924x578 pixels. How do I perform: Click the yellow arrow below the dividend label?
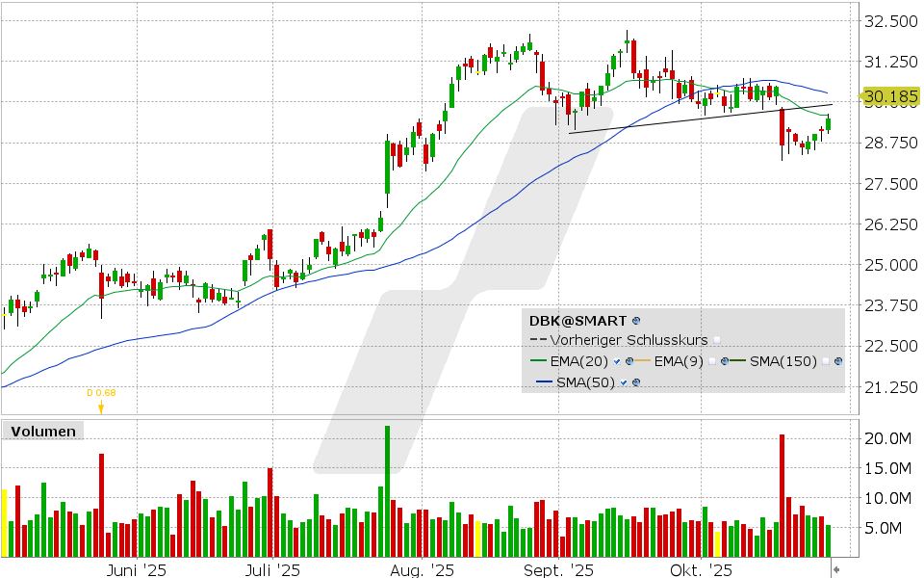click(x=101, y=407)
